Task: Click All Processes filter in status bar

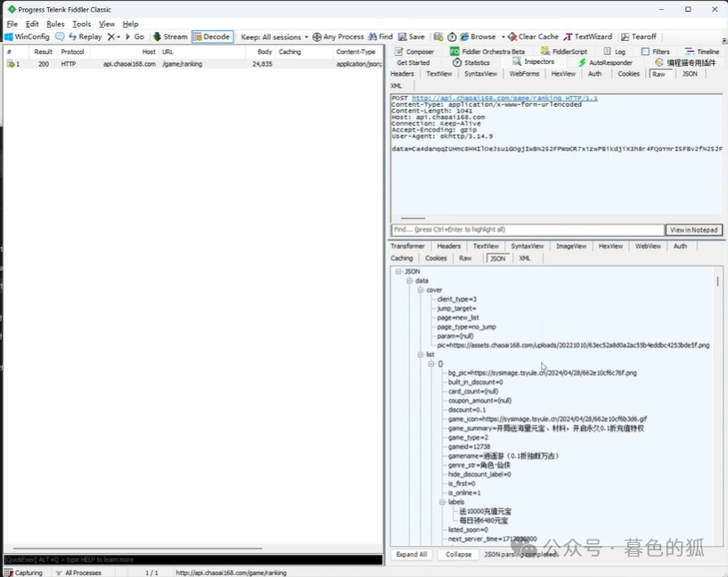Action: pyautogui.click(x=78, y=573)
